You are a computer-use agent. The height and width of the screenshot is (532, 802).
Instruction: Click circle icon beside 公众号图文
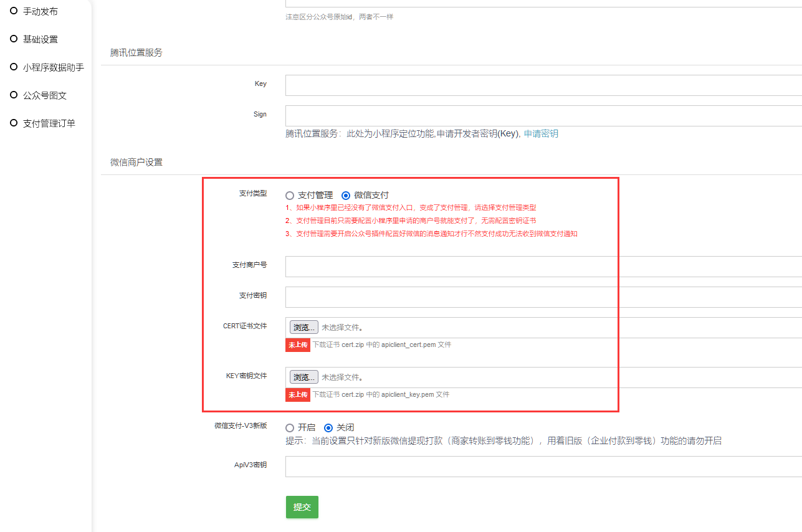click(x=14, y=95)
